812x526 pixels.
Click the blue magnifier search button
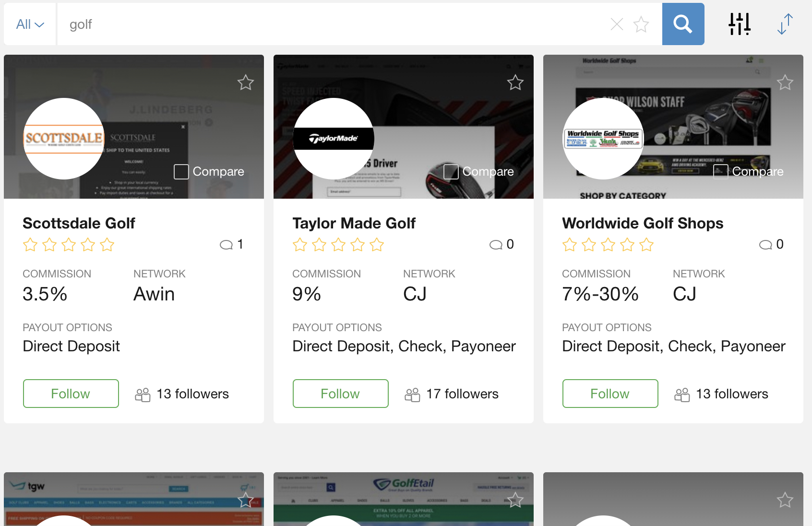[683, 24]
